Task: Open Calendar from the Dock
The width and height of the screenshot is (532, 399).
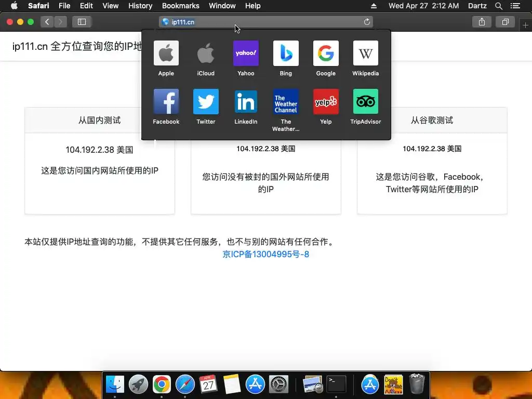Action: coord(208,384)
